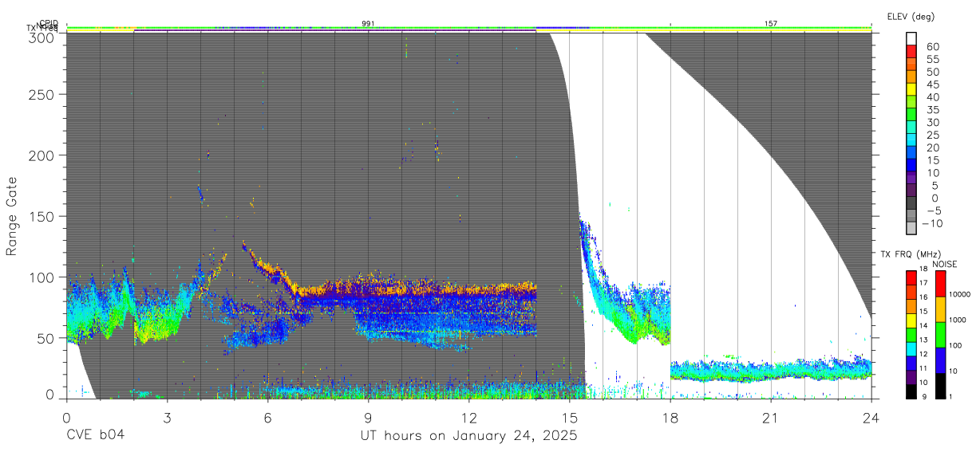This screenshot has height=452, width=980.
Task: Click the Range Gate axis tick label '100'
Action: tap(42, 277)
